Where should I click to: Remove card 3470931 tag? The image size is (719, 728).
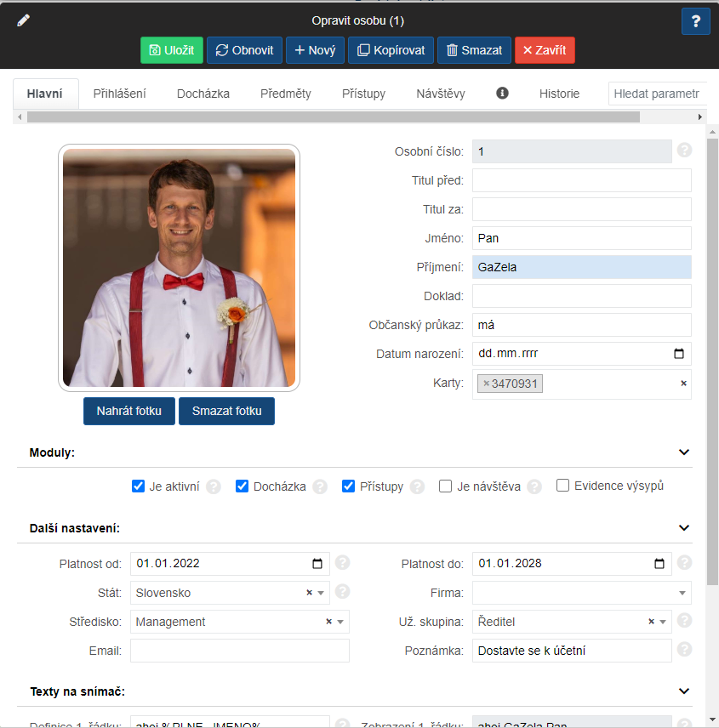486,384
